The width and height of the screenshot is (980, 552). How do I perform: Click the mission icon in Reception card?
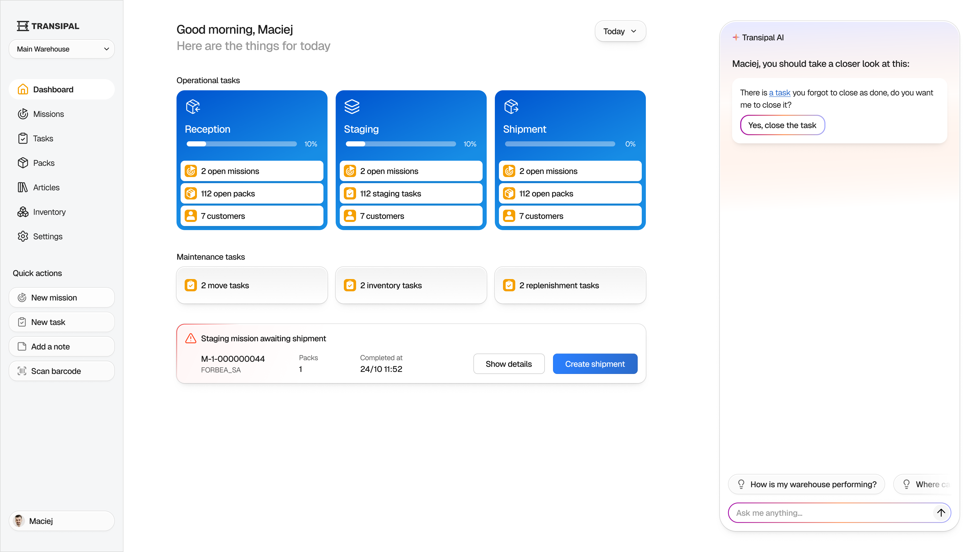coord(191,171)
